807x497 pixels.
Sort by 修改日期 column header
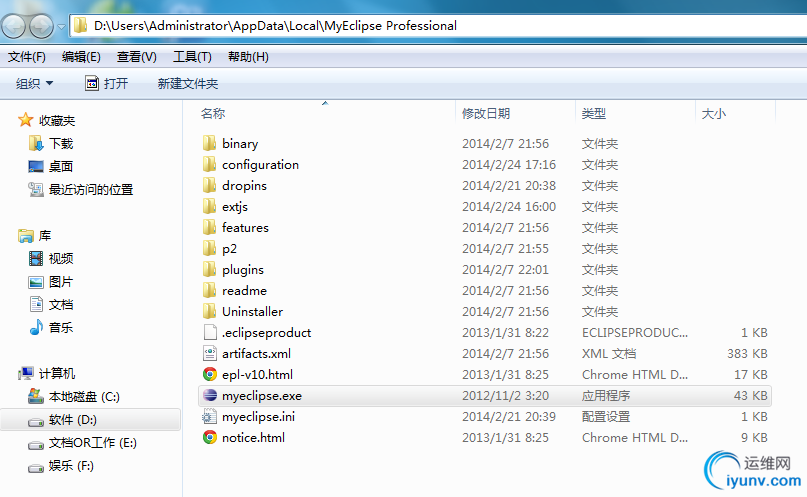[x=485, y=113]
